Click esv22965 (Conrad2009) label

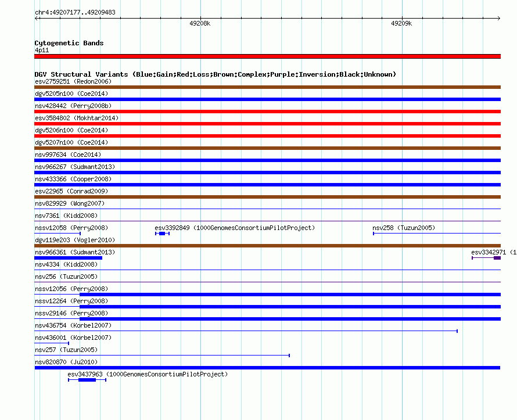71,191
